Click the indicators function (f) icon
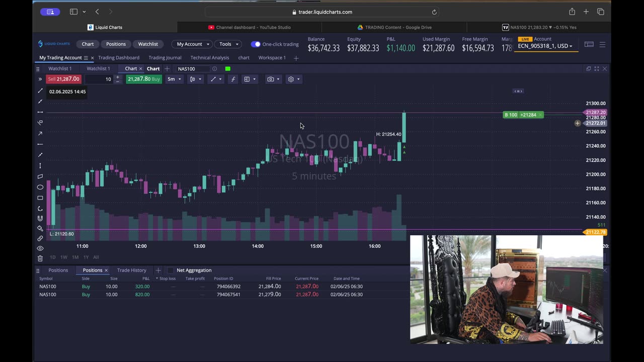The width and height of the screenshot is (644, 362). 233,79
